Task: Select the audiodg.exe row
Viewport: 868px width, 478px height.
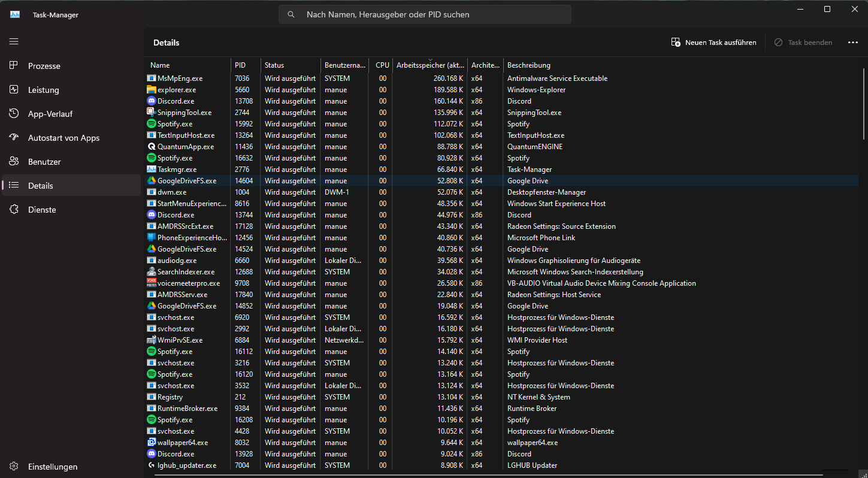Action: click(x=502, y=261)
